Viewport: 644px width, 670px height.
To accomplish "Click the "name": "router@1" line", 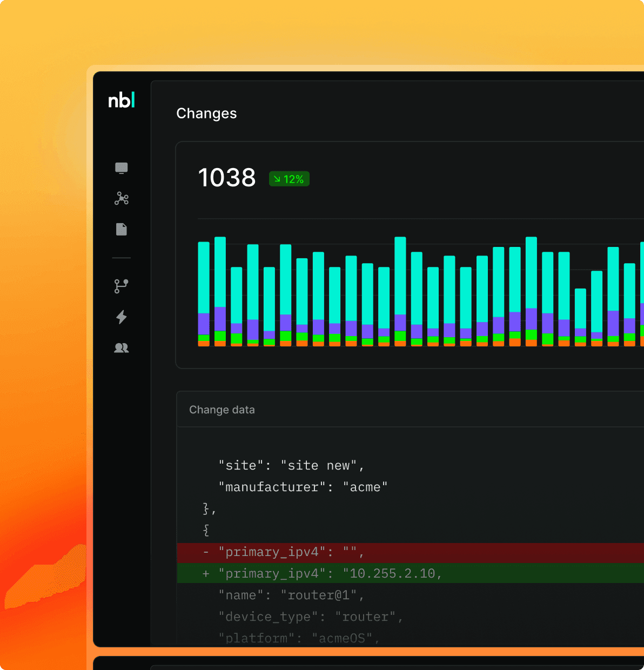I will point(291,595).
